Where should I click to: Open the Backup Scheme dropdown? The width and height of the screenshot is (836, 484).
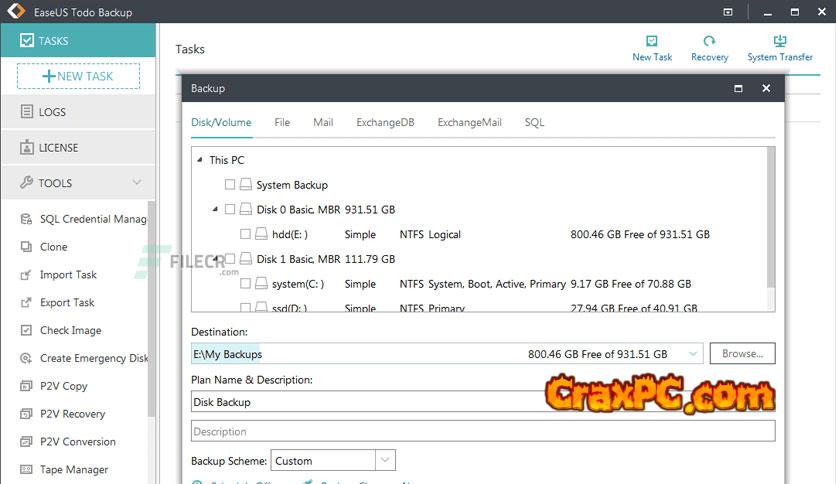(385, 461)
